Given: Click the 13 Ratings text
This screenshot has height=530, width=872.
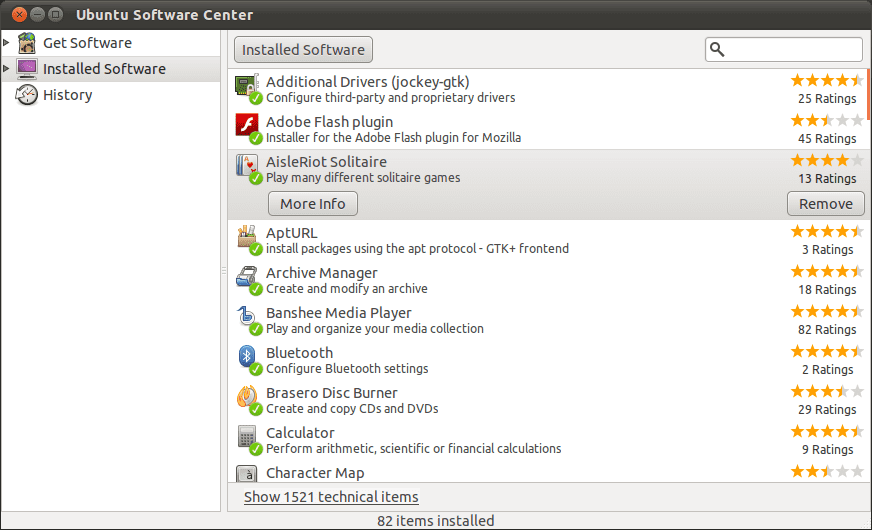Looking at the screenshot, I should (x=827, y=179).
